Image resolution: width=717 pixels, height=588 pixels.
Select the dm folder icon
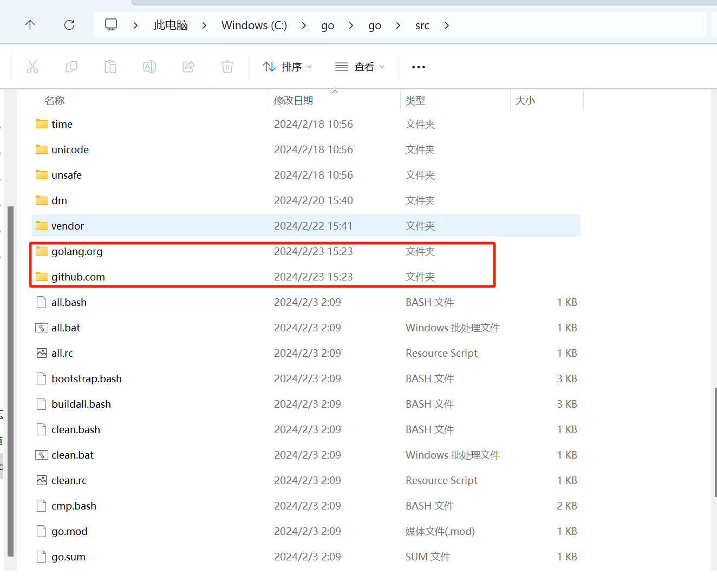pos(42,200)
